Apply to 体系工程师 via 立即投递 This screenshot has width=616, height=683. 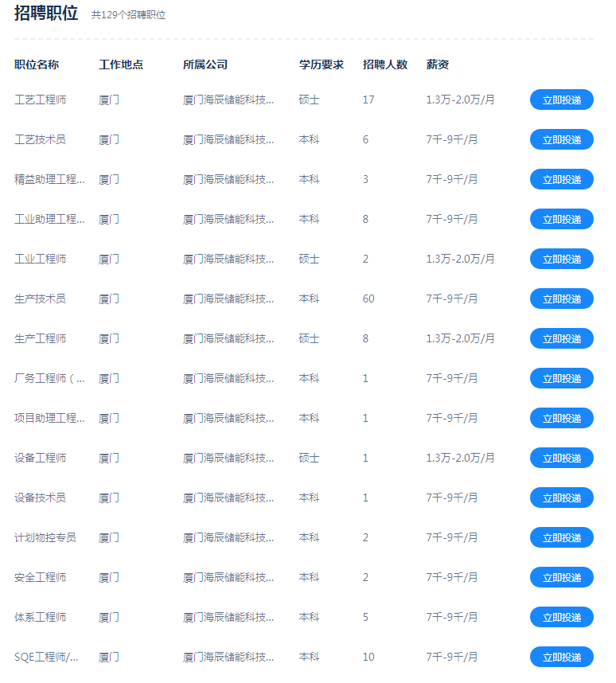click(561, 617)
